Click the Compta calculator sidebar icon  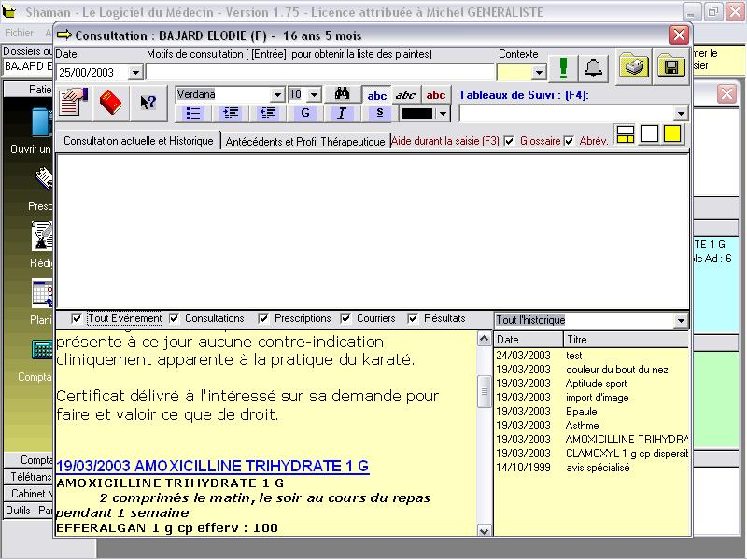(42, 349)
